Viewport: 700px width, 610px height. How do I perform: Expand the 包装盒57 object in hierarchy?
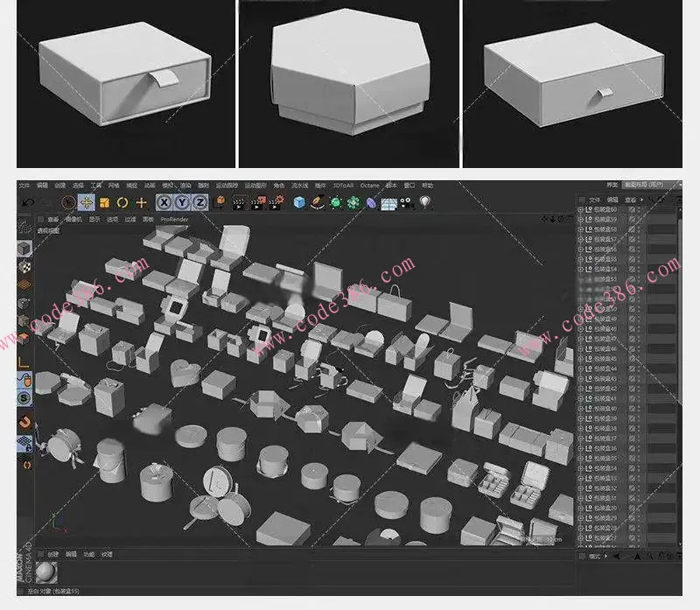[x=581, y=240]
